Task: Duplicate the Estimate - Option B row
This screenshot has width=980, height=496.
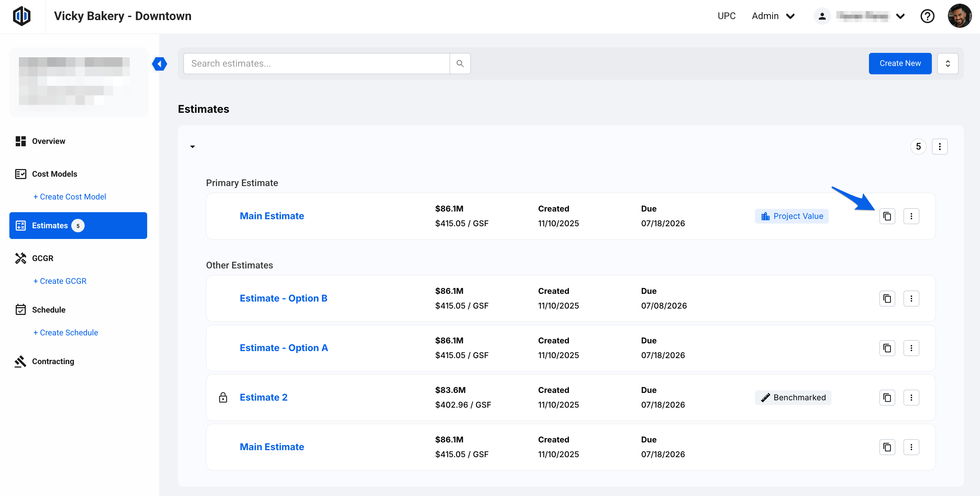Action: pyautogui.click(x=887, y=299)
